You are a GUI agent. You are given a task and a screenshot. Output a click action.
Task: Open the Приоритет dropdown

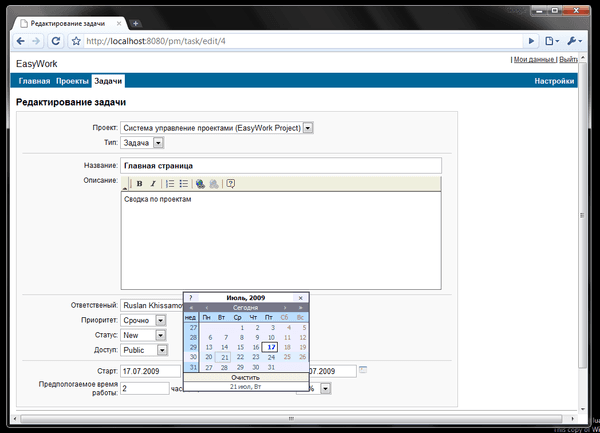point(161,320)
